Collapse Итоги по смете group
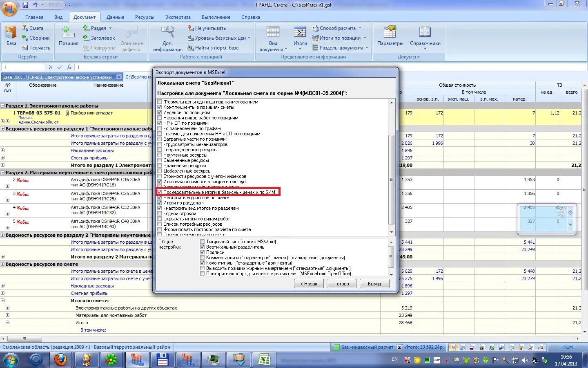 (2, 301)
